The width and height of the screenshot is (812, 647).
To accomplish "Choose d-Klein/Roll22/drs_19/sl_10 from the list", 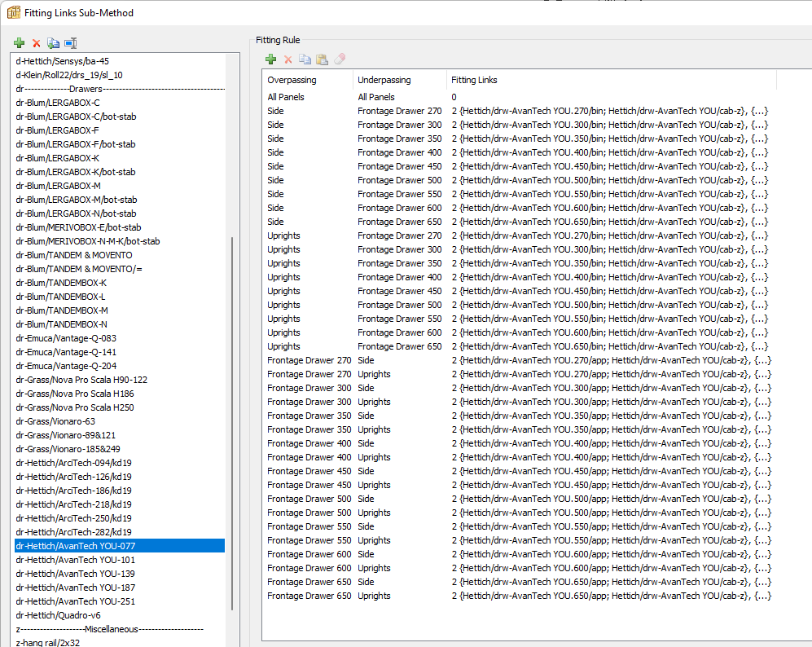I will (120, 75).
